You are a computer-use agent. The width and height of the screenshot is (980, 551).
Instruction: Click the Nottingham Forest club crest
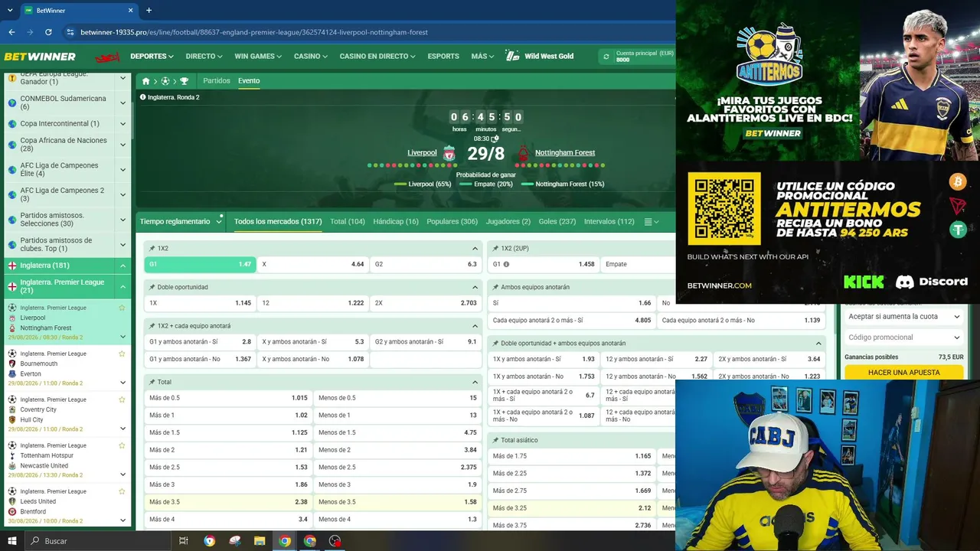click(524, 153)
